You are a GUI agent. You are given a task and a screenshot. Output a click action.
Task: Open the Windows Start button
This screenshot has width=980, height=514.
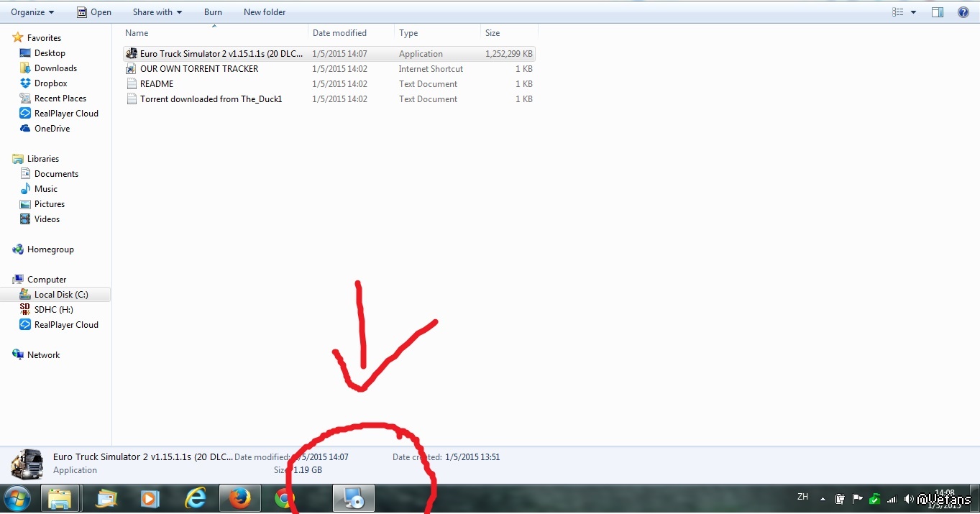[x=17, y=498]
